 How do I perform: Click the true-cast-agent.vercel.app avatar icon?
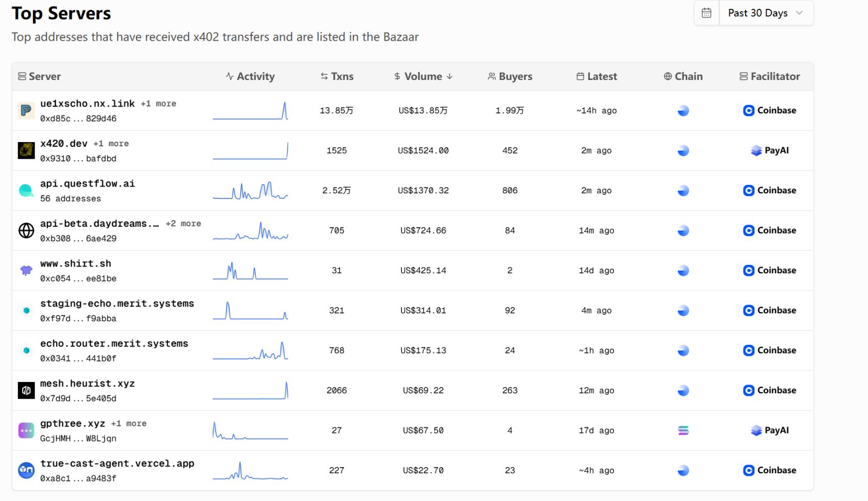[x=26, y=471]
